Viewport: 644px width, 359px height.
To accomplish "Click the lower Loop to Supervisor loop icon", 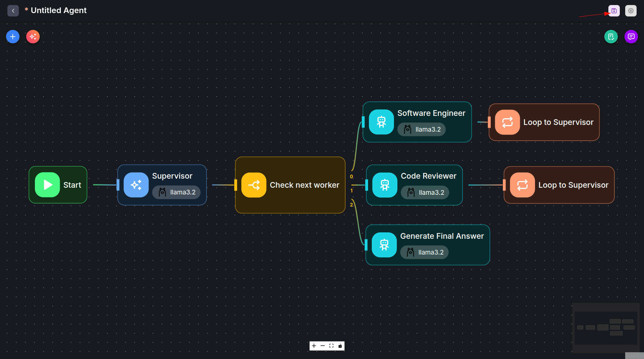I will tap(522, 185).
